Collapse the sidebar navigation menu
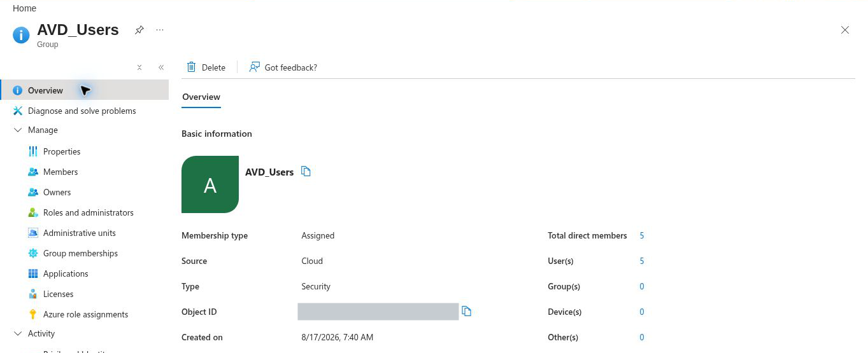The image size is (868, 353). (x=161, y=67)
